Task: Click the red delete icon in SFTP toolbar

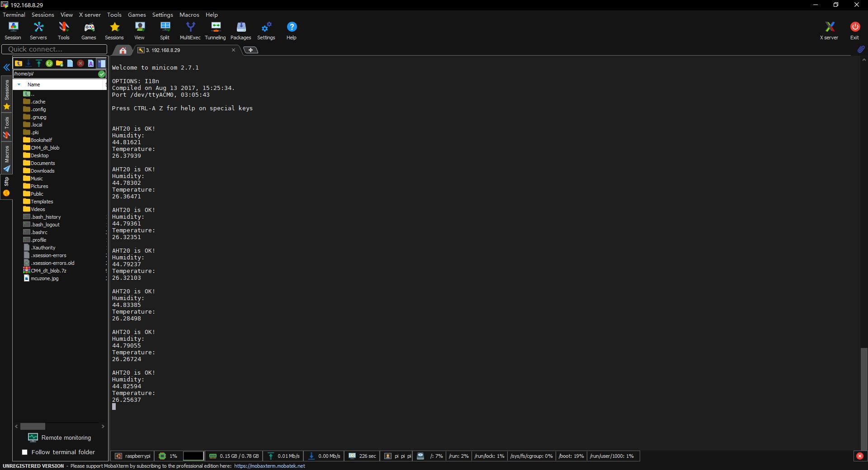Action: pos(80,63)
